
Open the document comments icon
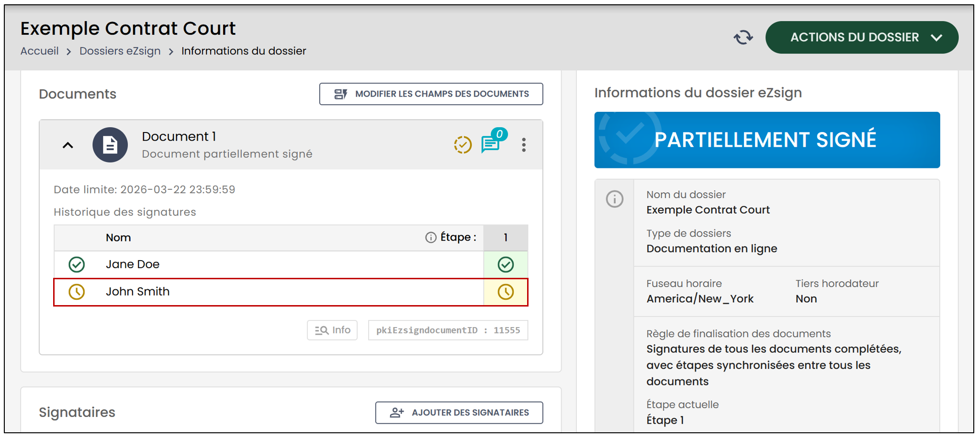pyautogui.click(x=492, y=142)
